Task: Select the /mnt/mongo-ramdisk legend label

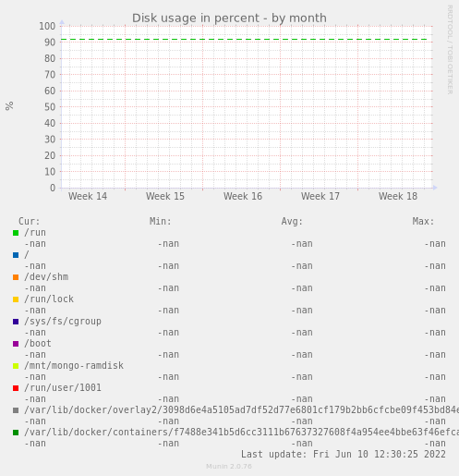Action: pos(74,366)
